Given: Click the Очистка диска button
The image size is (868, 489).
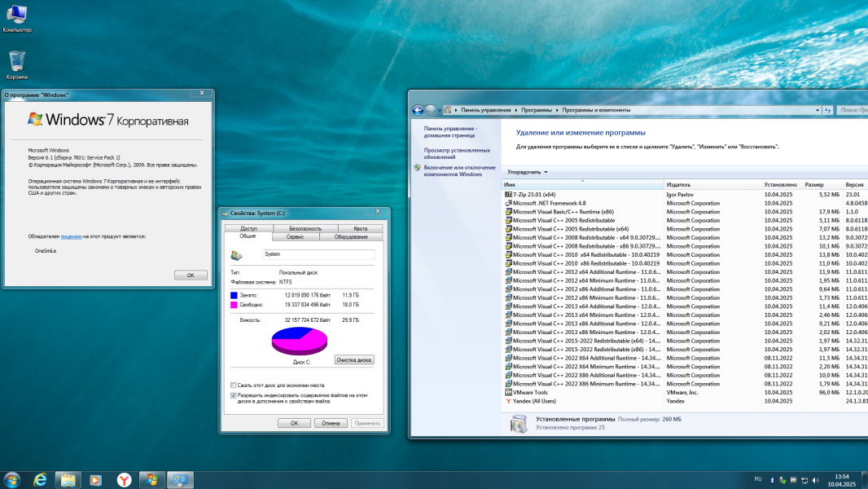Looking at the screenshot, I should pos(354,360).
